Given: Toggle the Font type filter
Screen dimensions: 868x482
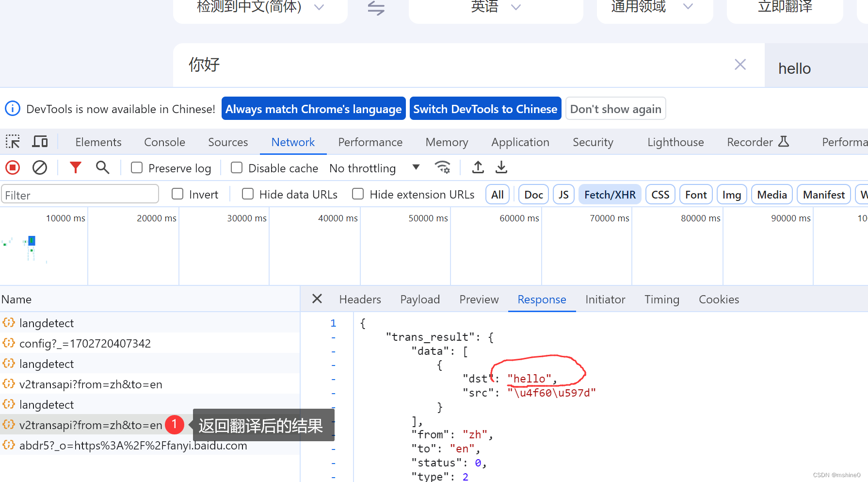Looking at the screenshot, I should pyautogui.click(x=696, y=195).
